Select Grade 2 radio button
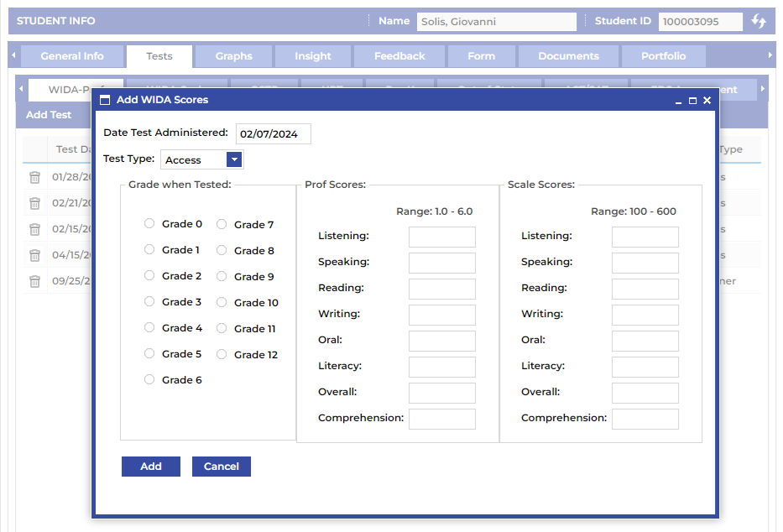This screenshot has width=783, height=532. pos(149,275)
